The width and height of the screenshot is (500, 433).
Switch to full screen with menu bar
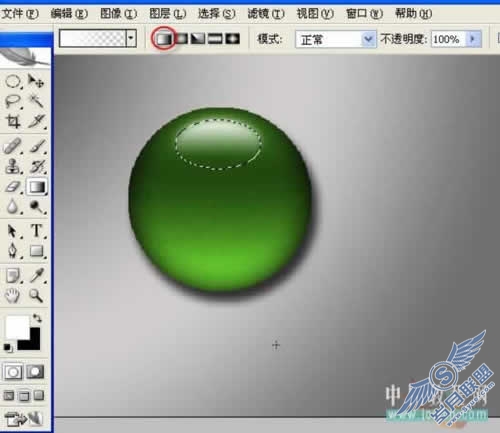coord(24,396)
